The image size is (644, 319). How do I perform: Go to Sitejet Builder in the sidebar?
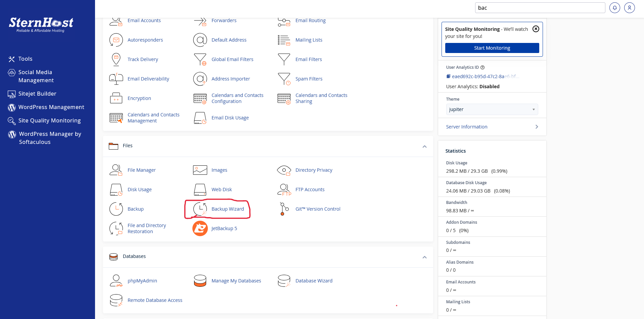pos(37,94)
